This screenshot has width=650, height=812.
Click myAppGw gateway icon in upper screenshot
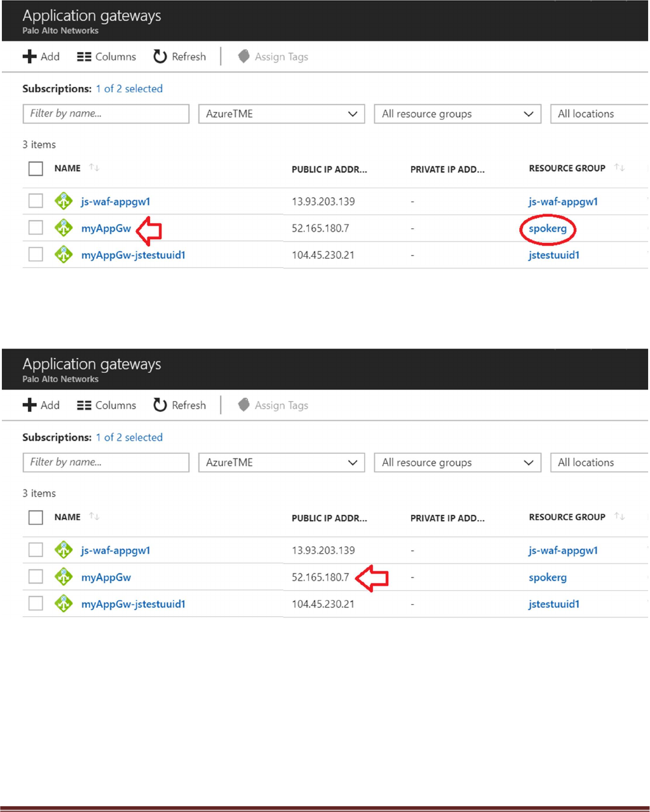[64, 228]
